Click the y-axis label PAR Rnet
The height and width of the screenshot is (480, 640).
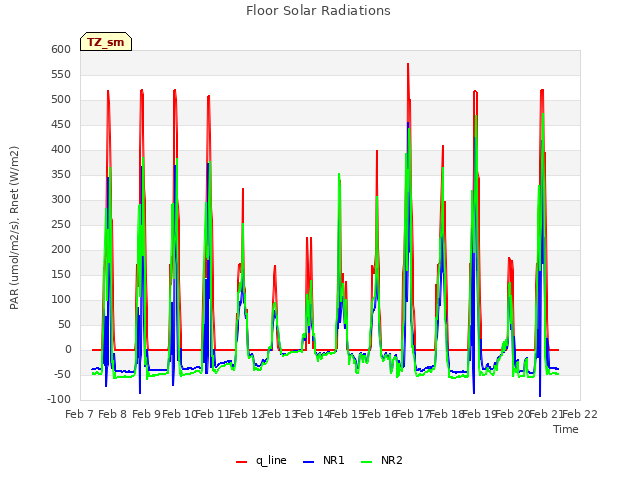[x=14, y=228]
